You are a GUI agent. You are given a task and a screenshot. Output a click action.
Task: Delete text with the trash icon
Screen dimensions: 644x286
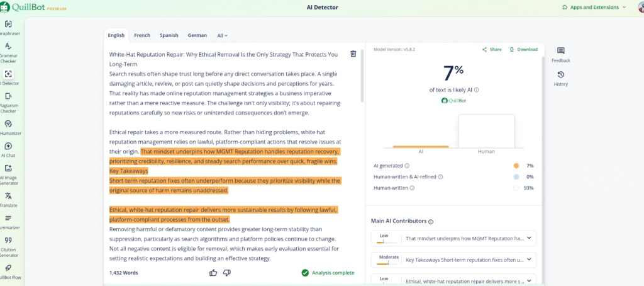353,54
